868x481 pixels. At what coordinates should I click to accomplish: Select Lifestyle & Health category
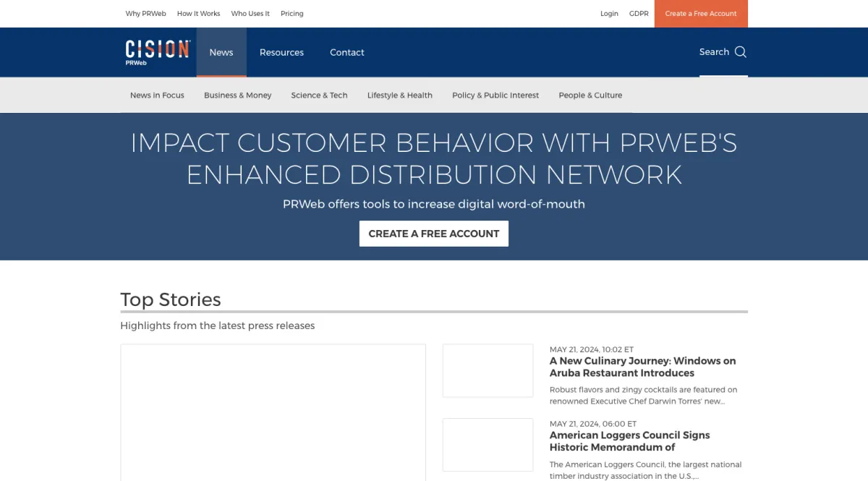tap(400, 95)
